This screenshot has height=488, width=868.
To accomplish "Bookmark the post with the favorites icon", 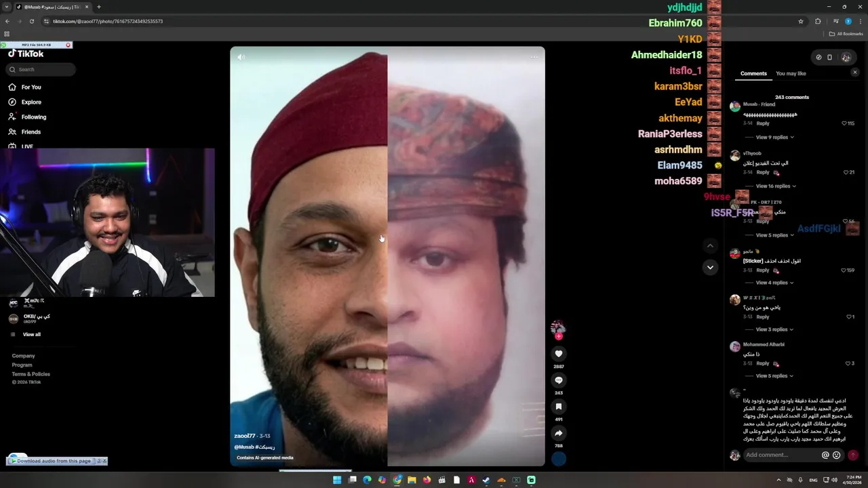I will (x=559, y=407).
